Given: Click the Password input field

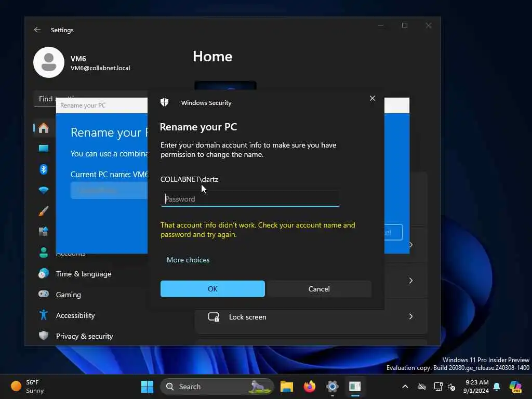Looking at the screenshot, I should click(250, 199).
